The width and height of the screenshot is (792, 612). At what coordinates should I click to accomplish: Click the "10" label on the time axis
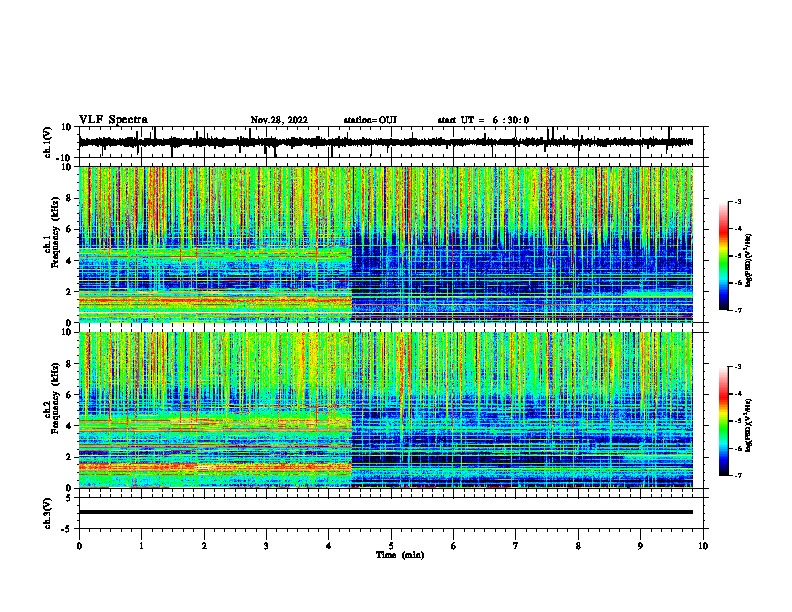point(703,546)
